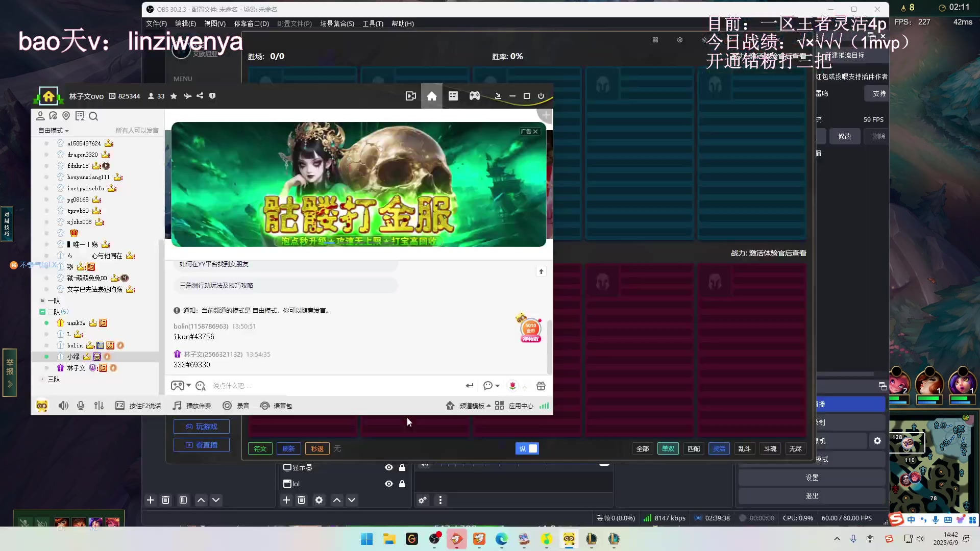Focus the 说点什么吧 chat input

tap(334, 386)
